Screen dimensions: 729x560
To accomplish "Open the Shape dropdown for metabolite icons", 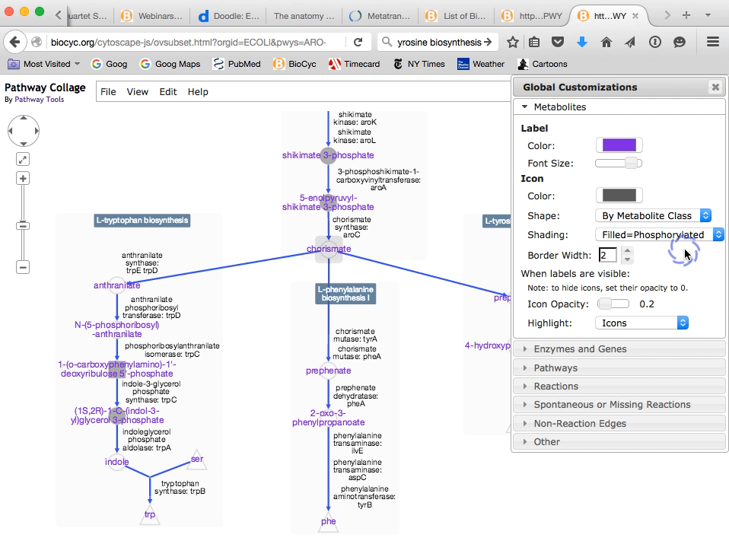I will tap(652, 216).
